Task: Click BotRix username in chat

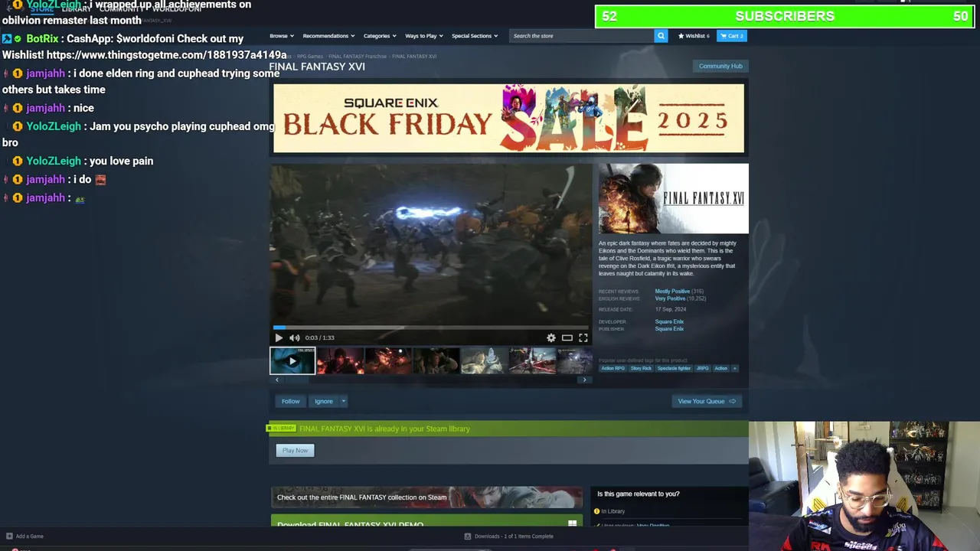Action: [x=42, y=38]
